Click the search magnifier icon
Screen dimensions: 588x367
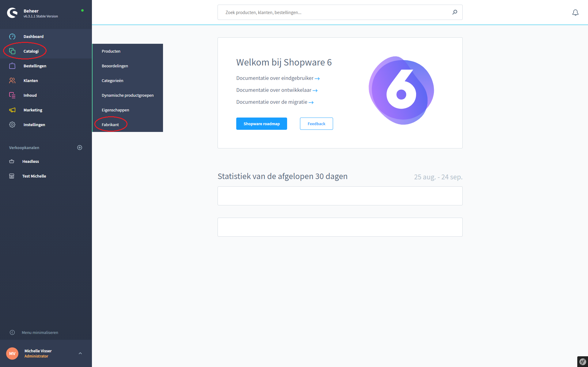click(455, 12)
